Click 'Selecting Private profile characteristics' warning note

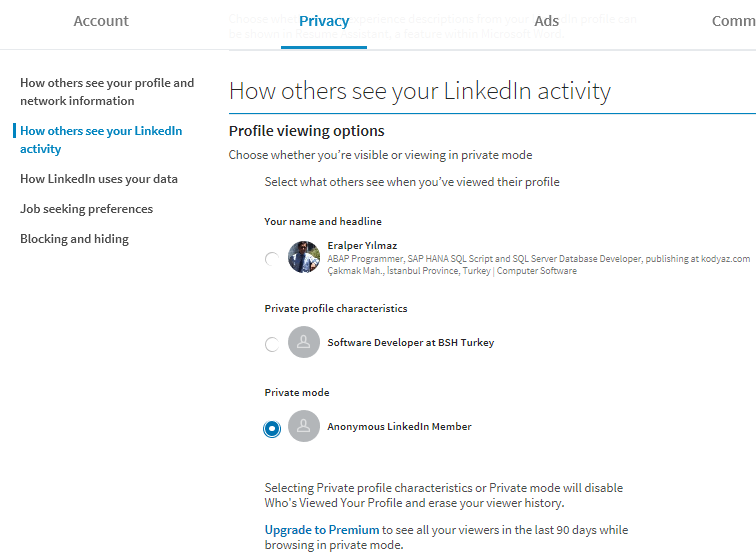click(x=444, y=495)
